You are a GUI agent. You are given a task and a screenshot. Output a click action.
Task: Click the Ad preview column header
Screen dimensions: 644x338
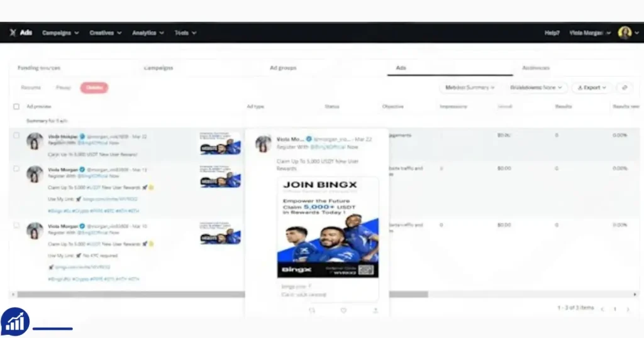click(38, 106)
